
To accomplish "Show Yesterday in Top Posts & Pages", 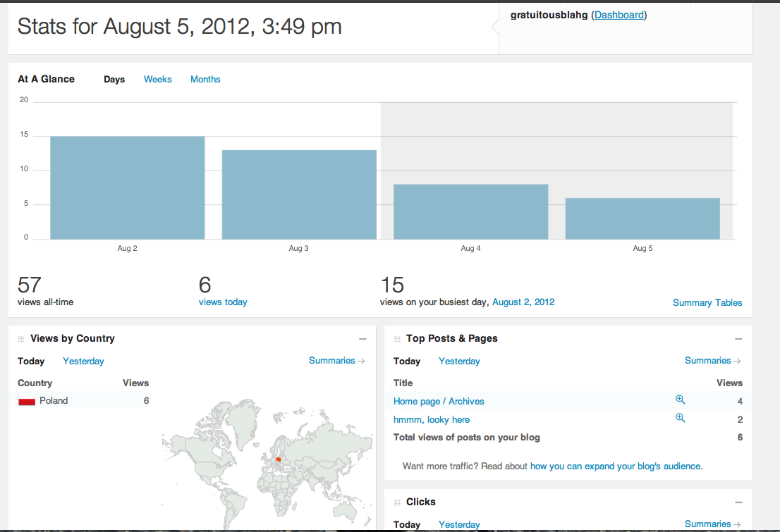I will [459, 361].
